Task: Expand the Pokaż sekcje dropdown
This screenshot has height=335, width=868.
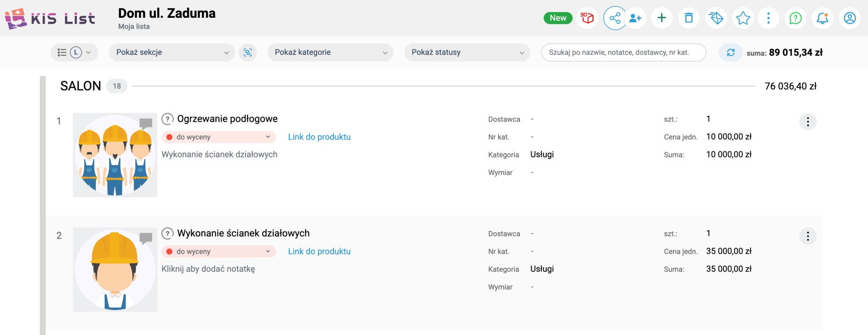Action: pyautogui.click(x=172, y=52)
